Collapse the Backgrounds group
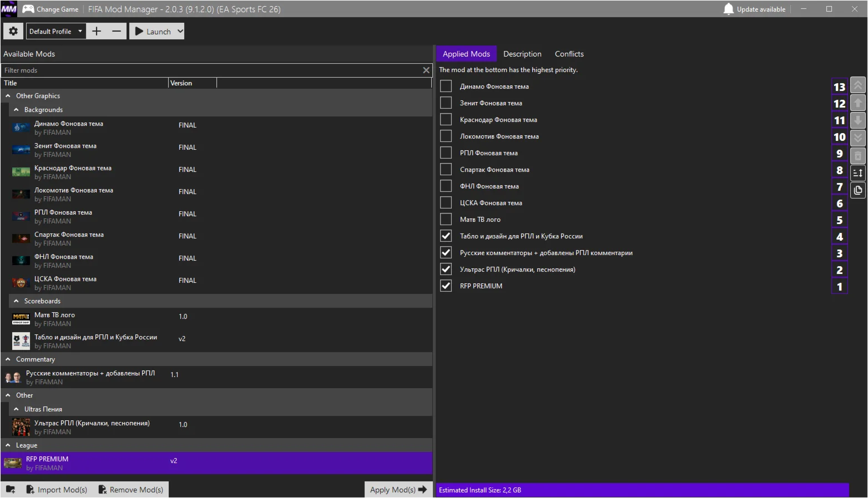This screenshot has height=498, width=868. click(16, 110)
